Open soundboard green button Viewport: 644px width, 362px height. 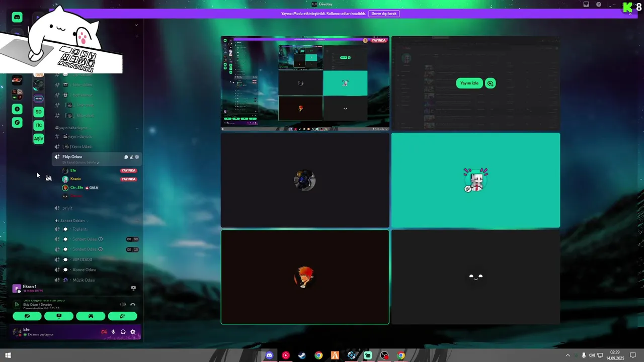click(x=122, y=316)
